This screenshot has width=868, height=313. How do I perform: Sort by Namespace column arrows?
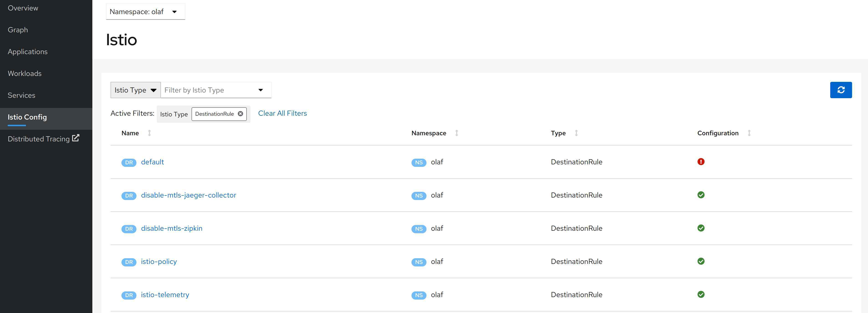click(457, 133)
